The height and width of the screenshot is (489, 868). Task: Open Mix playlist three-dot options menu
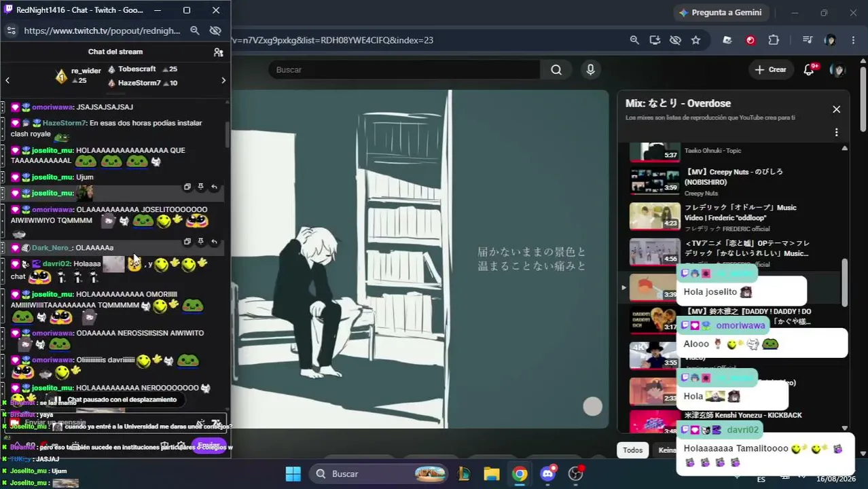pos(836,132)
